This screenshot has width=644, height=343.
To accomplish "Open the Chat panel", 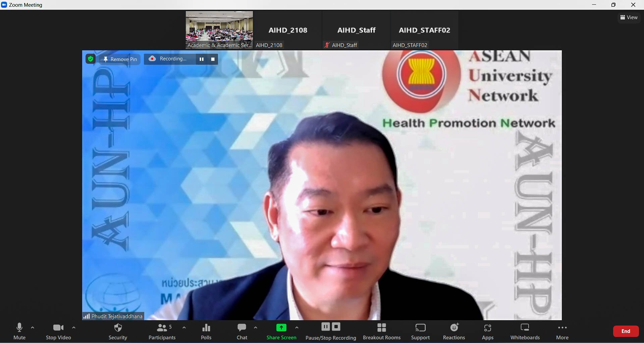I will pos(242,331).
